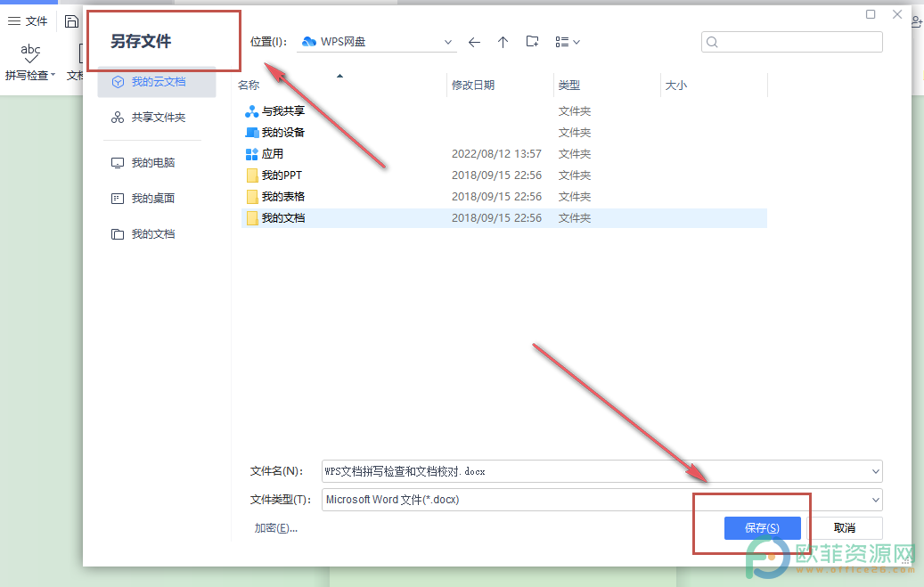The width and height of the screenshot is (924, 587).
Task: Click the back arrow navigation icon
Action: [474, 42]
